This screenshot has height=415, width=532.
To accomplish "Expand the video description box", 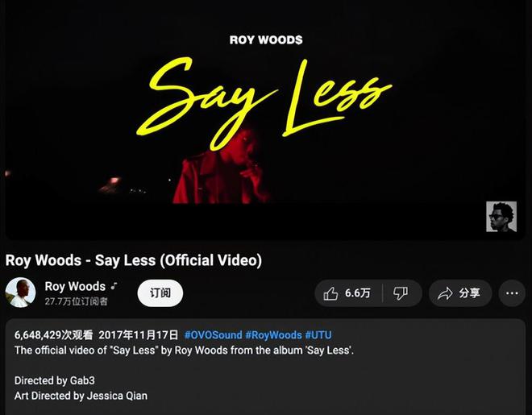I will 265,367.
